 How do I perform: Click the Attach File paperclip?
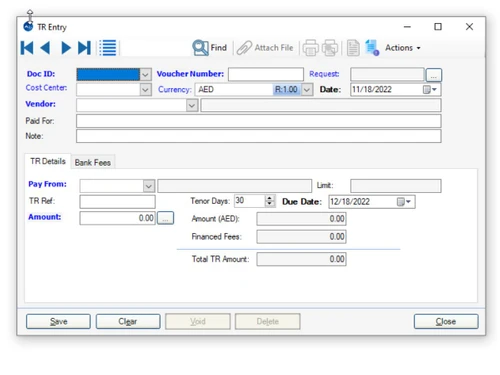point(244,48)
